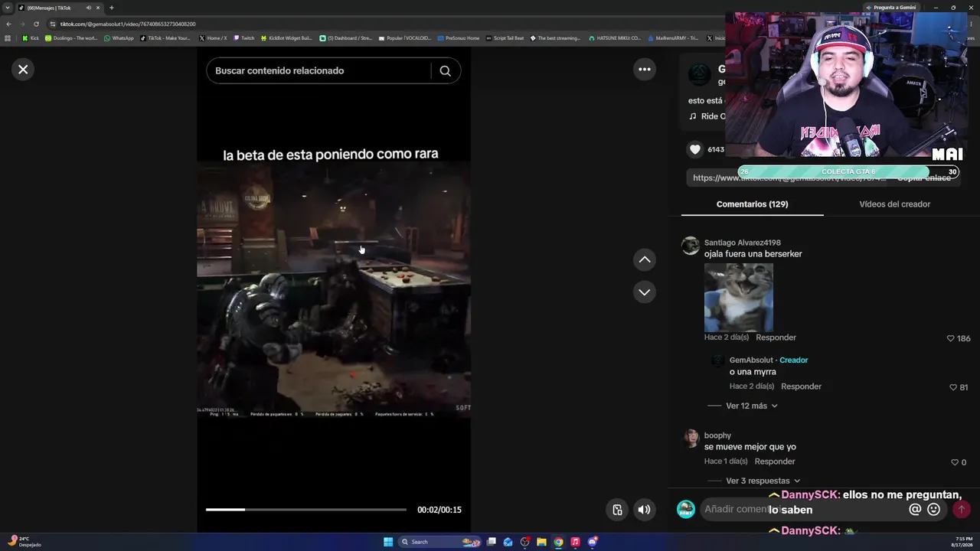This screenshot has height=551, width=980.
Task: Open the 'HATSUNE MIKU: CO...' bookmark
Action: pyautogui.click(x=615, y=38)
